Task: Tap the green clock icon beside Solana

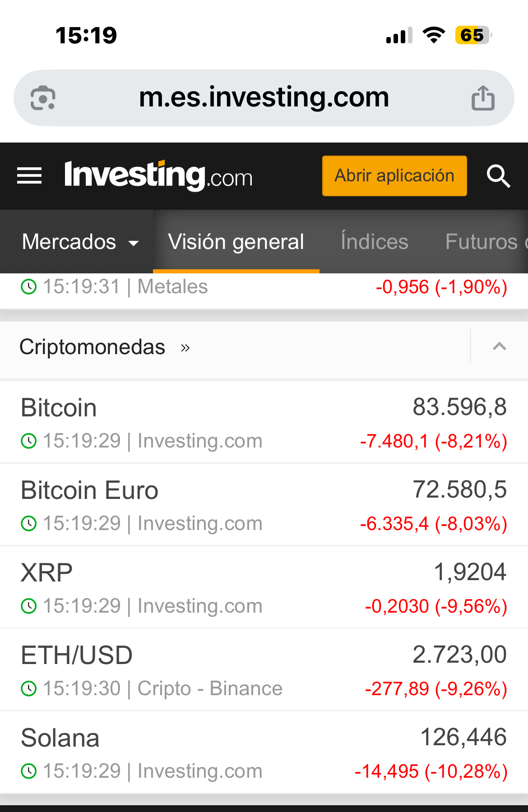Action: click(x=29, y=771)
